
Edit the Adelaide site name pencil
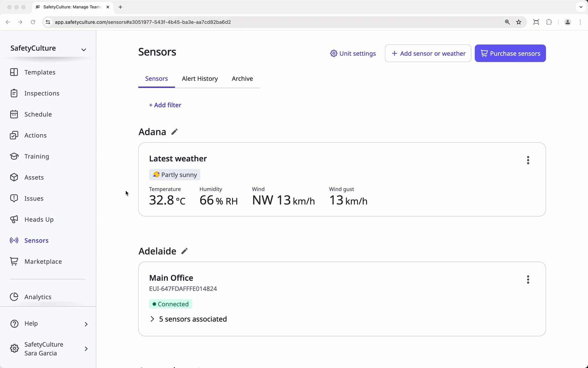point(184,251)
